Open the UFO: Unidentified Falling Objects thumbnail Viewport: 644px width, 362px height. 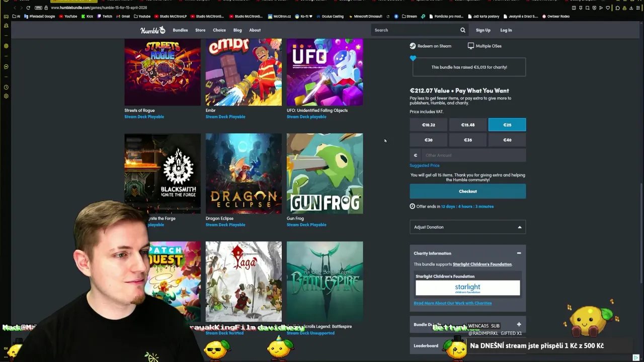(325, 72)
